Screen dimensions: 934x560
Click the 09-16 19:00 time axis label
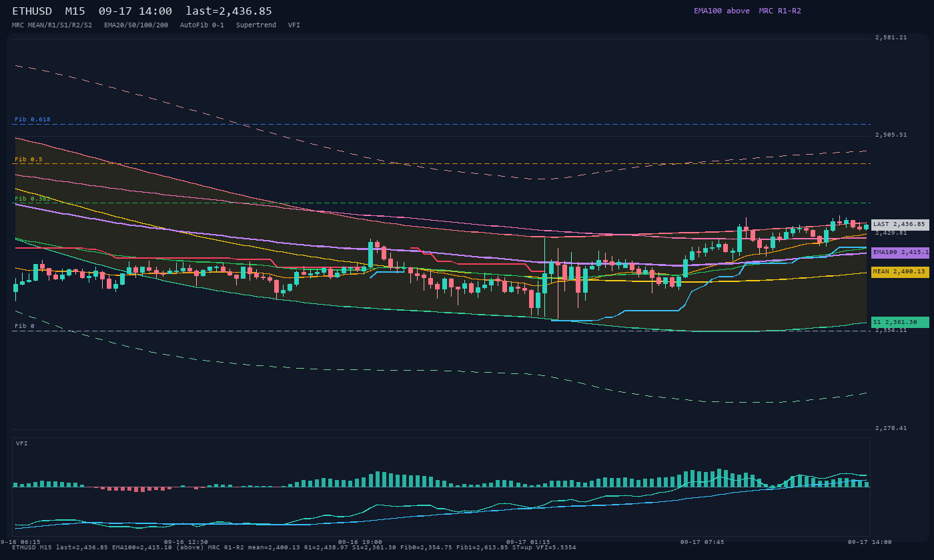click(x=360, y=542)
